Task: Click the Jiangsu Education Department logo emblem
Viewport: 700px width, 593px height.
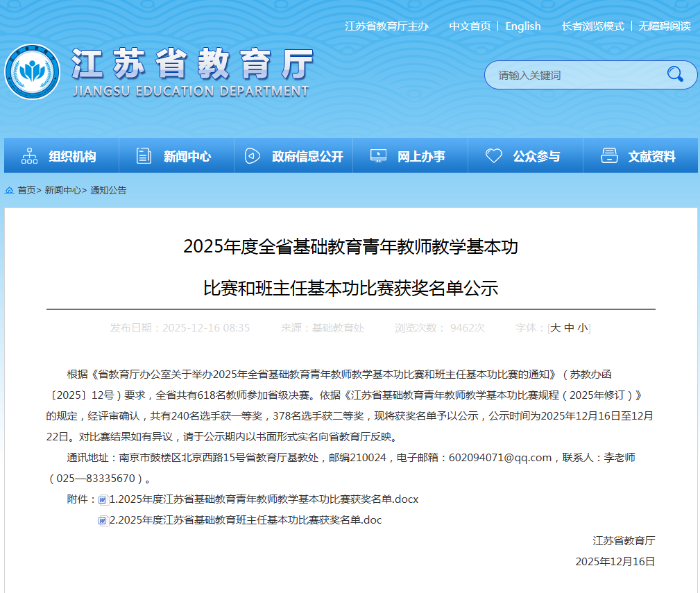Action: [32, 72]
